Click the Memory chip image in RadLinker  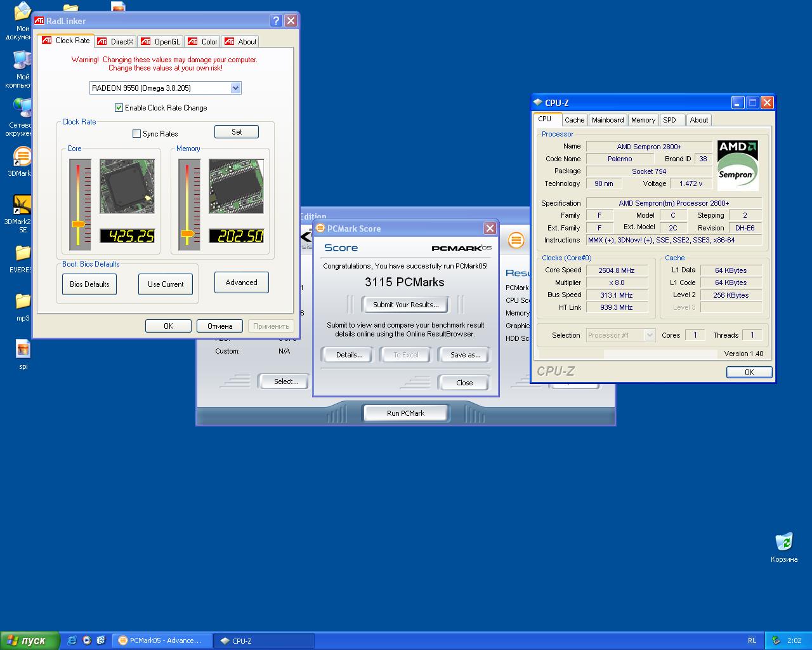click(237, 186)
